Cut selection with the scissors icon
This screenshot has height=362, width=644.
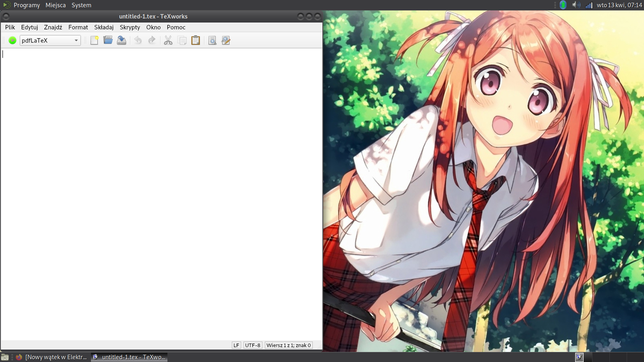(168, 40)
